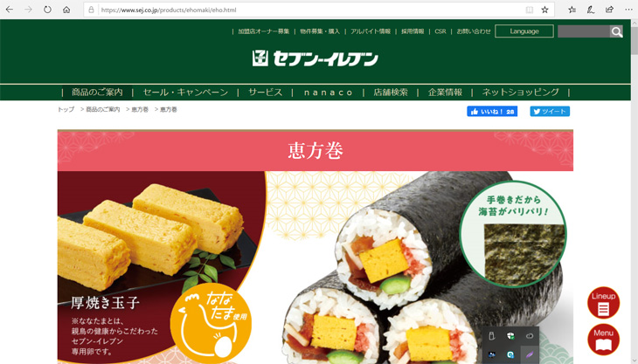Viewport: 638px width, 364px height.
Task: Share this page using the share icon
Action: coord(609,10)
